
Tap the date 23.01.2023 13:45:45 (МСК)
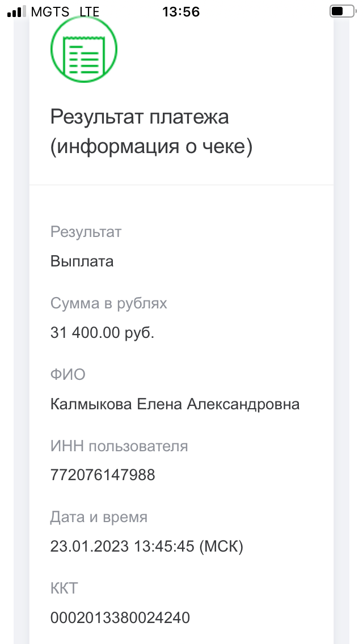point(147,546)
